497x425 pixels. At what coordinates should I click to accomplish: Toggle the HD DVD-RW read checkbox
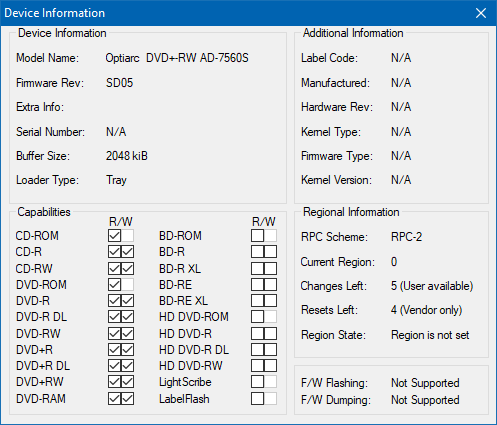pos(257,366)
